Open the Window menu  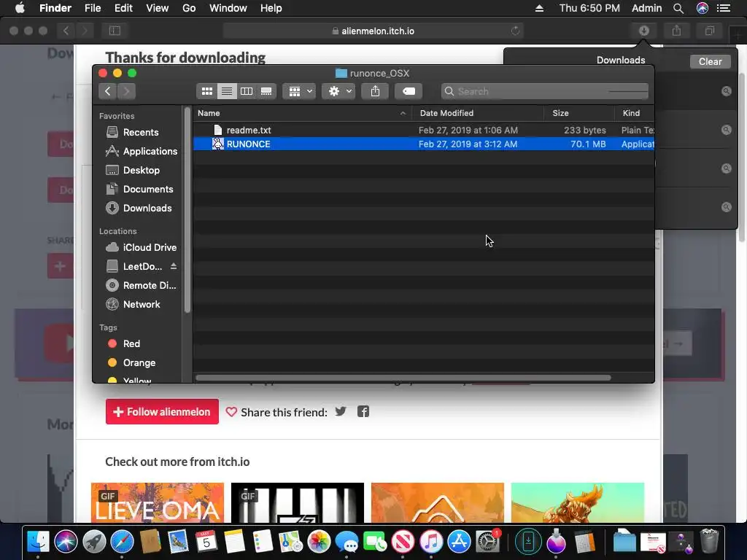tap(228, 8)
